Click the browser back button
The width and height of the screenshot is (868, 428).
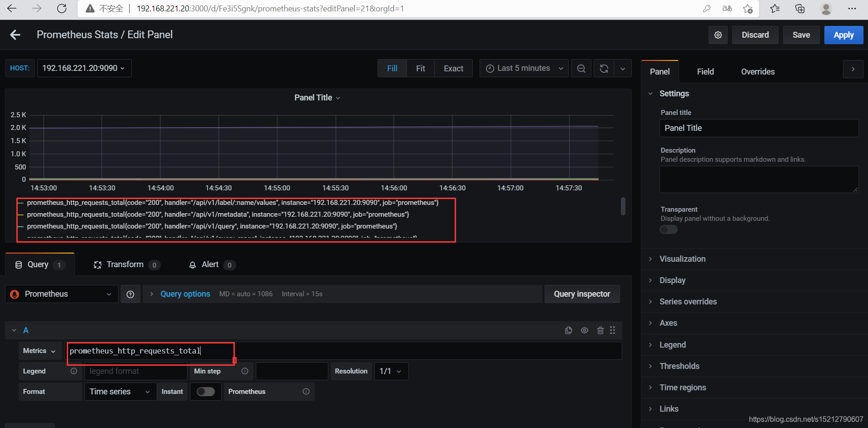tap(12, 8)
